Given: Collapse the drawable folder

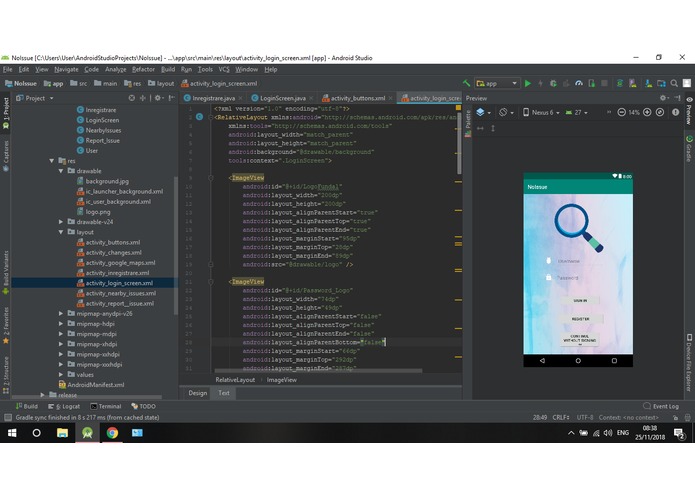Looking at the screenshot, I should point(61,171).
